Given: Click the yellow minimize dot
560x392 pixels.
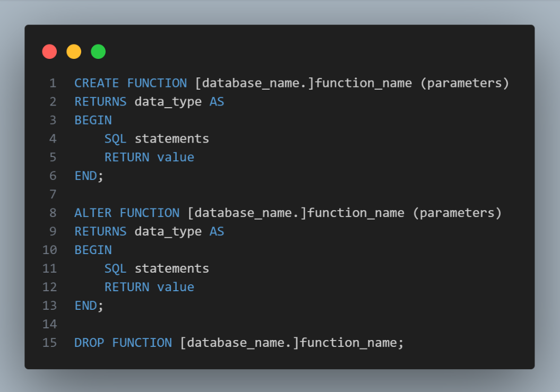Looking at the screenshot, I should [74, 51].
